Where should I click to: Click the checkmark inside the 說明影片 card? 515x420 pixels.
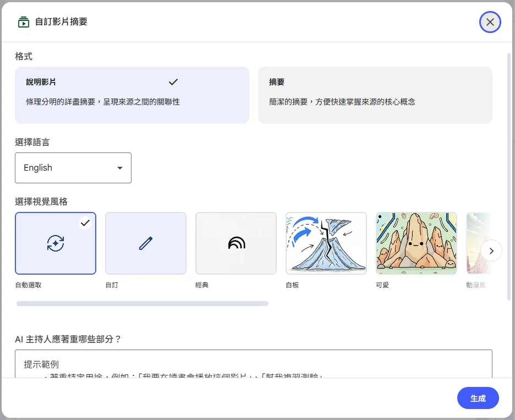173,81
